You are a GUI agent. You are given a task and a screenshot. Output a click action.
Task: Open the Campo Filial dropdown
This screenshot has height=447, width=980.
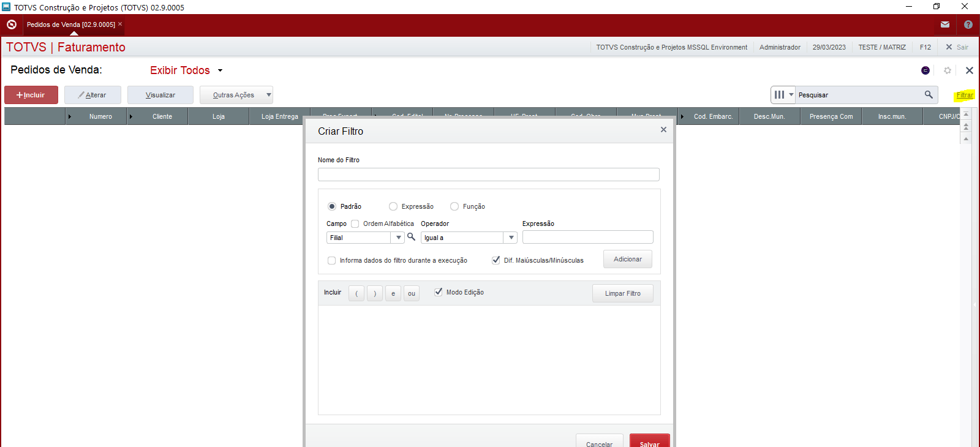(x=398, y=238)
